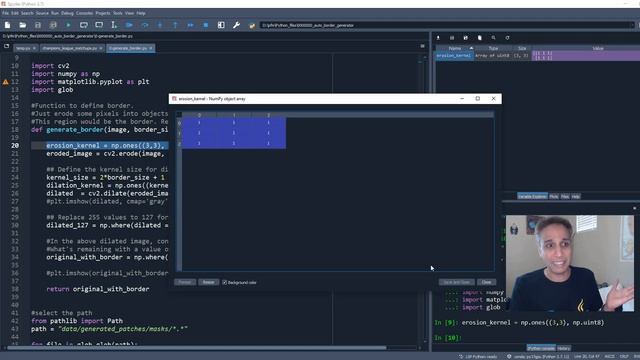The height and width of the screenshot is (360, 640).
Task: Select the IPython console tab
Action: coord(541,348)
